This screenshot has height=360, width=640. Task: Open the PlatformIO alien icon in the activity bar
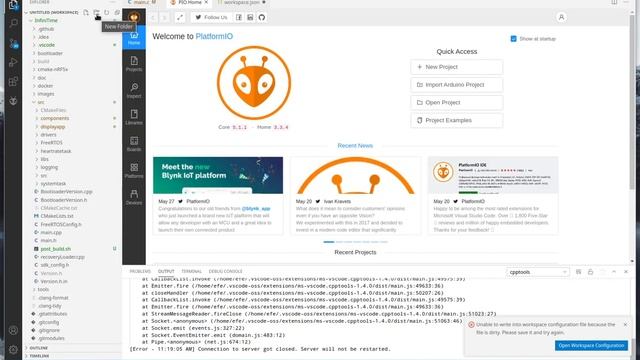[13, 100]
